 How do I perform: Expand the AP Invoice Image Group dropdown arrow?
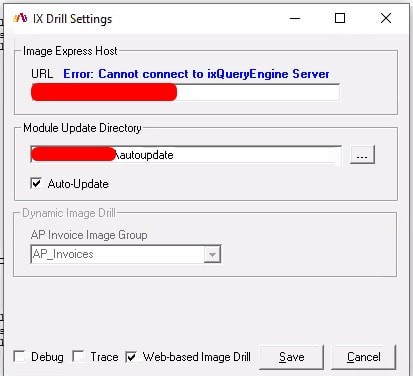click(212, 254)
